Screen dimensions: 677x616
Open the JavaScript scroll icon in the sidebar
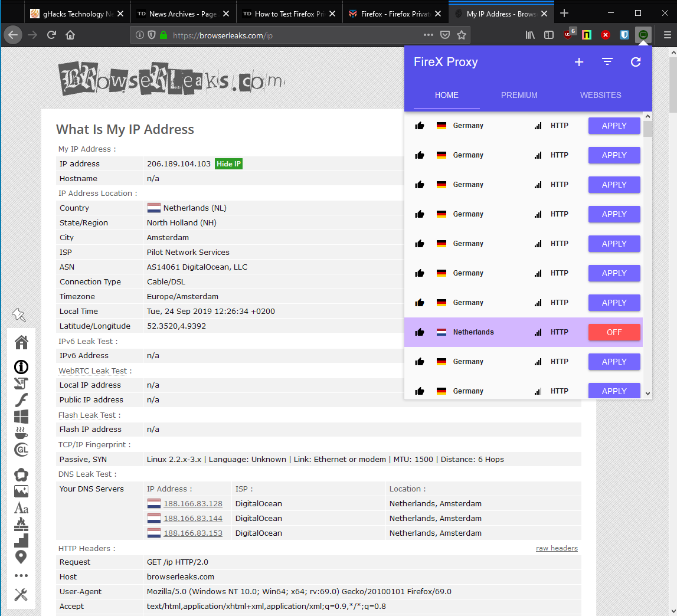(x=21, y=384)
